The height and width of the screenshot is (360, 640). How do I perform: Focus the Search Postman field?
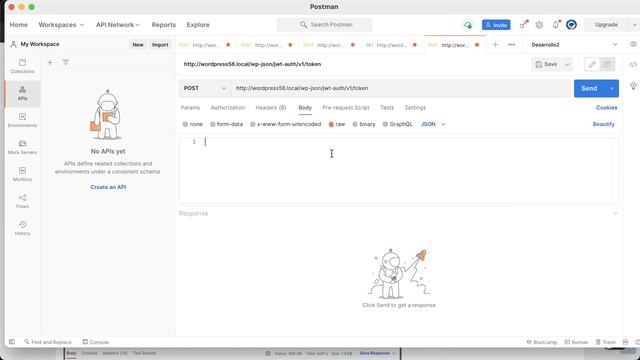(x=324, y=25)
